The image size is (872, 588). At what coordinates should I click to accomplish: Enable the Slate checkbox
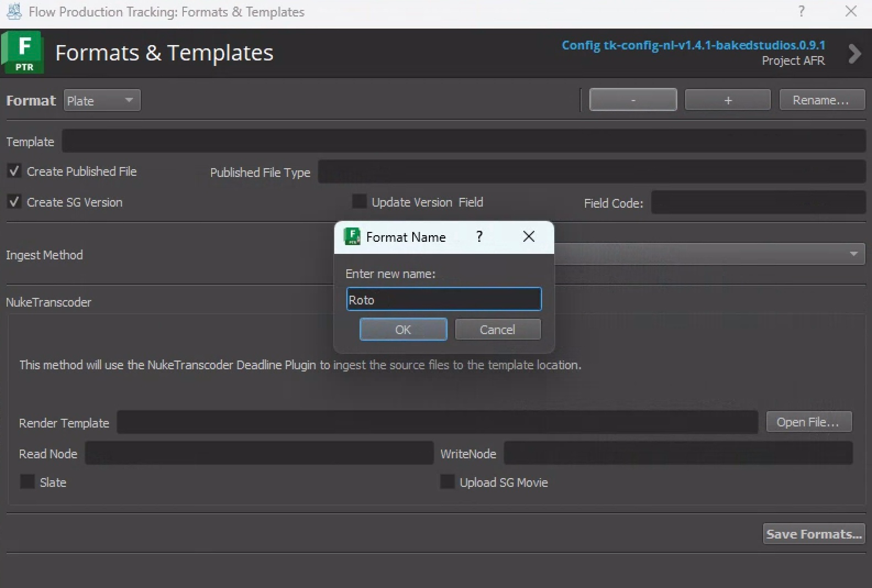27,482
